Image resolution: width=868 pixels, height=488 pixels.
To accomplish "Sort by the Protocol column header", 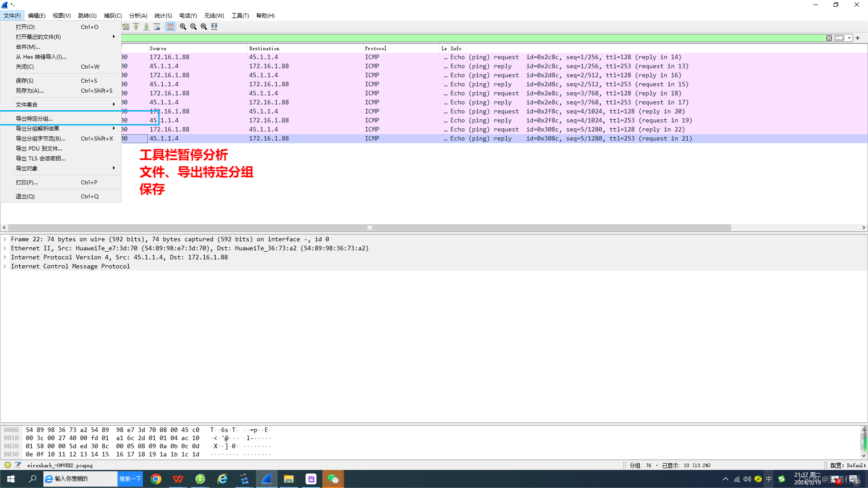I will (x=402, y=48).
